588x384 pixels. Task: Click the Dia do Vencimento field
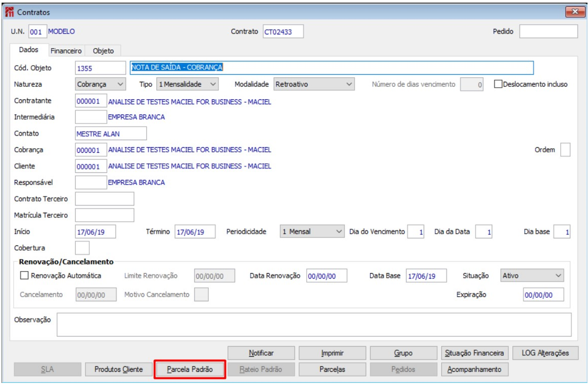click(x=416, y=232)
